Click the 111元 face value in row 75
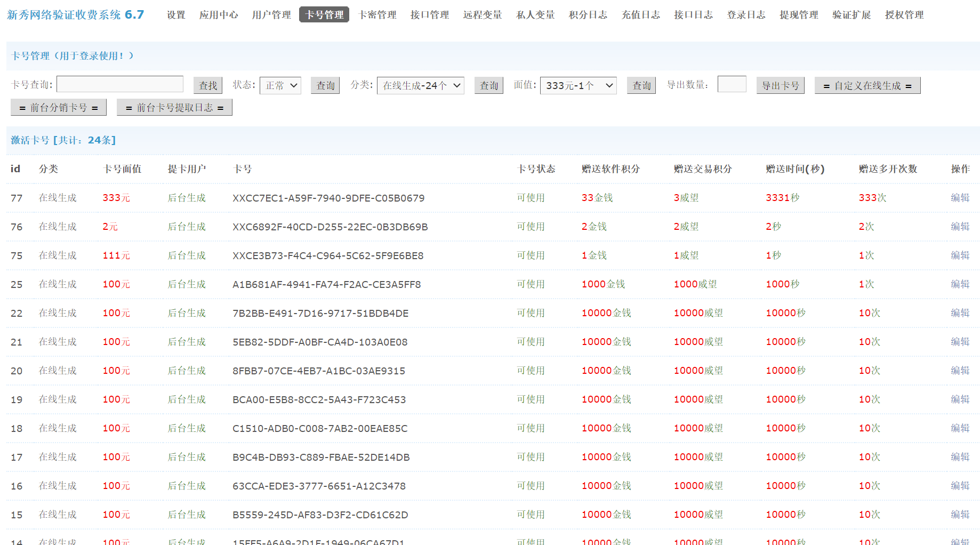Image resolution: width=980 pixels, height=545 pixels. point(116,255)
